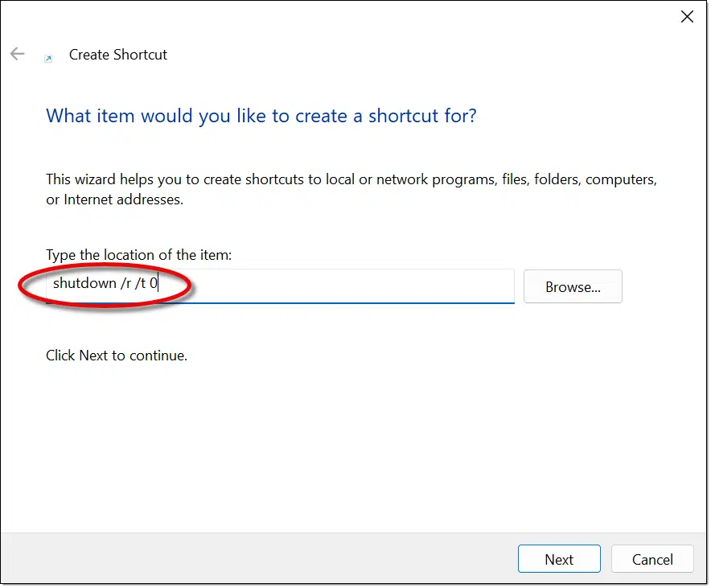711x588 pixels.
Task: Cancel the shortcut creation wizard
Action: (651, 559)
